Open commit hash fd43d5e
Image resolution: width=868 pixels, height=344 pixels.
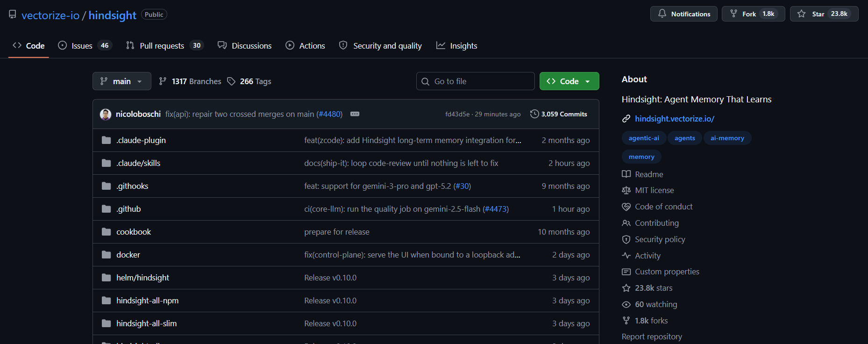click(x=457, y=114)
